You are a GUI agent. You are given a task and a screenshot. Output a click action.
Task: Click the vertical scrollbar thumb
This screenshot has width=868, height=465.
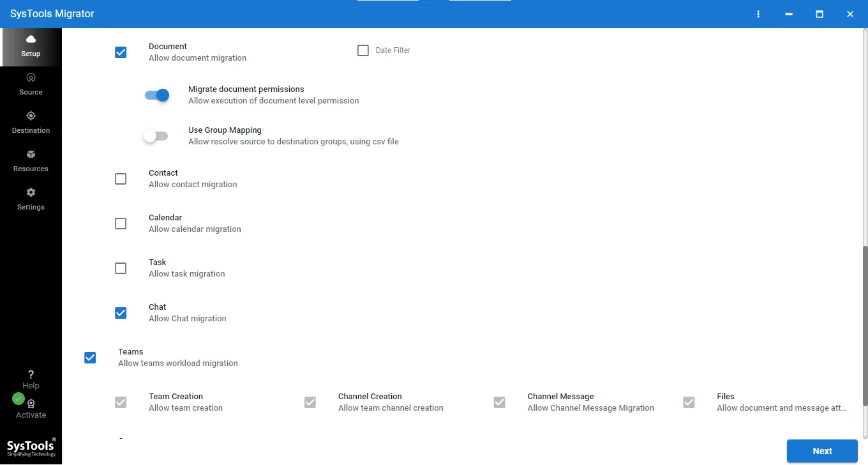point(865,326)
